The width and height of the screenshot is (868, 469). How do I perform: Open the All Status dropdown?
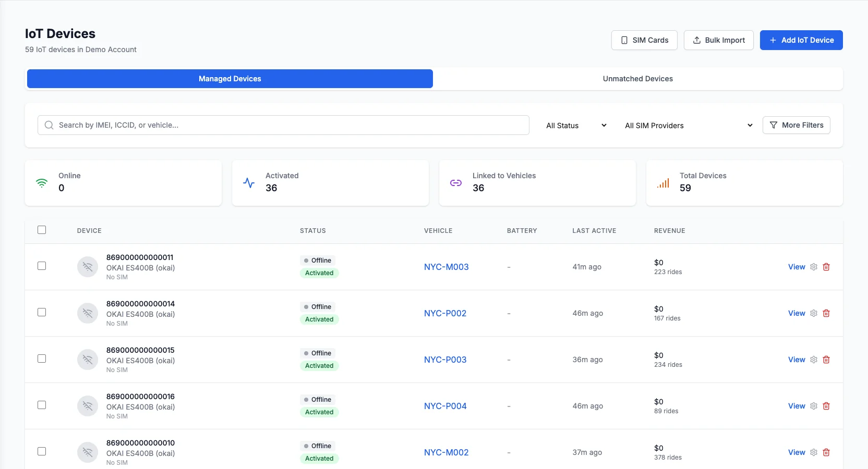(576, 126)
